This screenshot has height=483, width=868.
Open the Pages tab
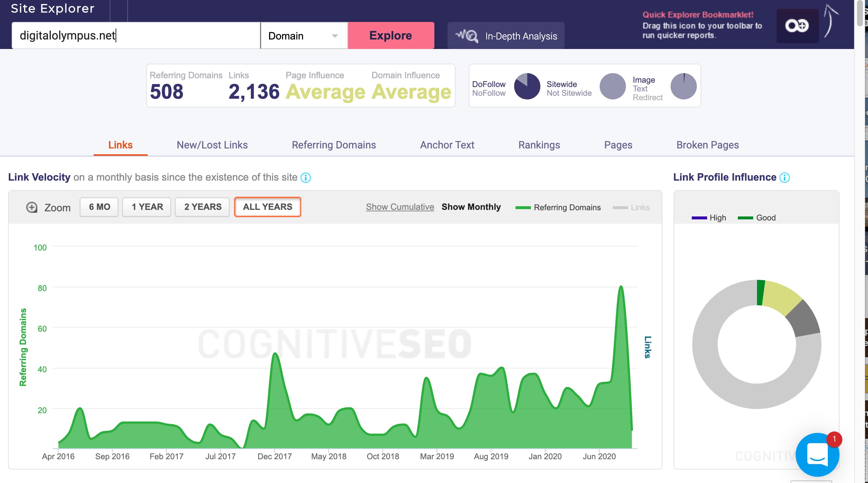618,145
